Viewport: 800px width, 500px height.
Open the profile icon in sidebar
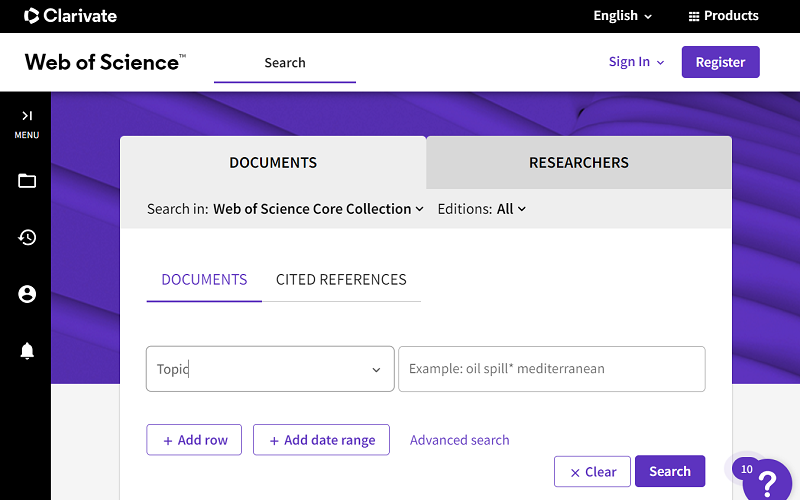27,294
